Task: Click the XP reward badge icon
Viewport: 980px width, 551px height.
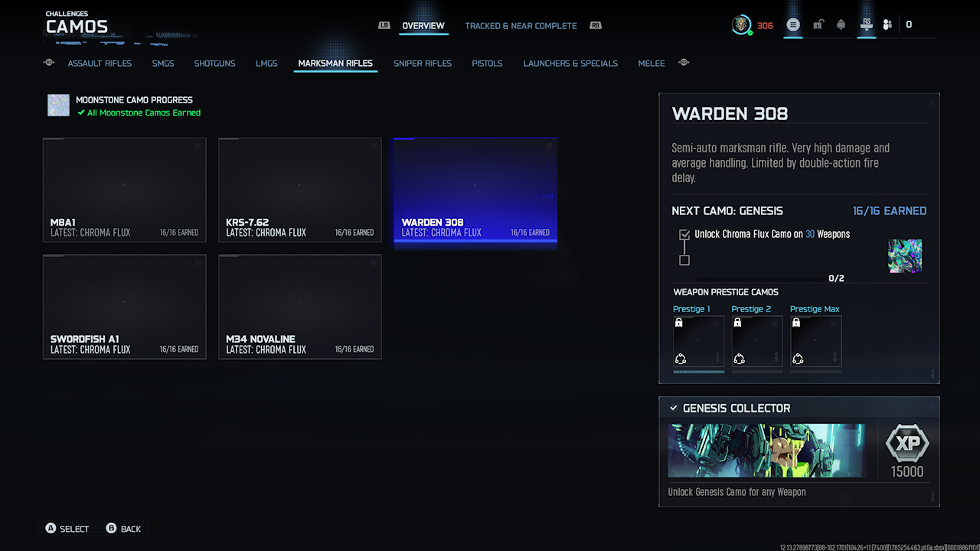Action: [907, 444]
